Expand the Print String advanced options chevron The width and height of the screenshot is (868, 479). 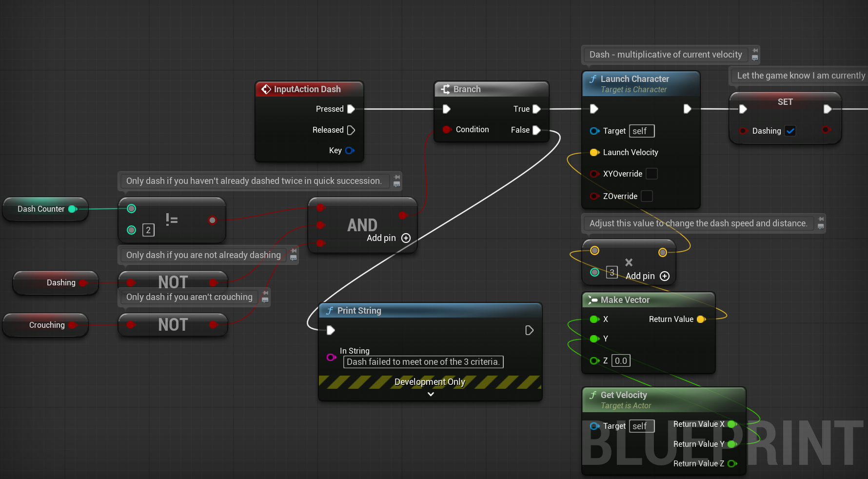click(431, 394)
